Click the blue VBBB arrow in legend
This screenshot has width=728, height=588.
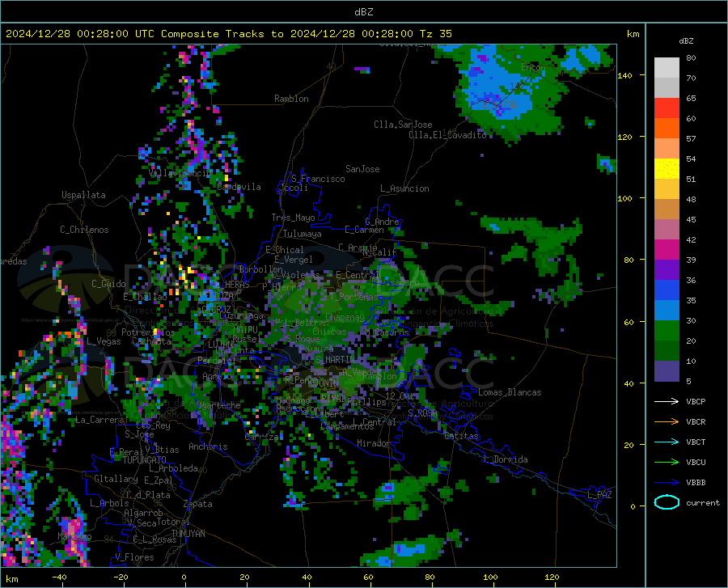tap(667, 483)
